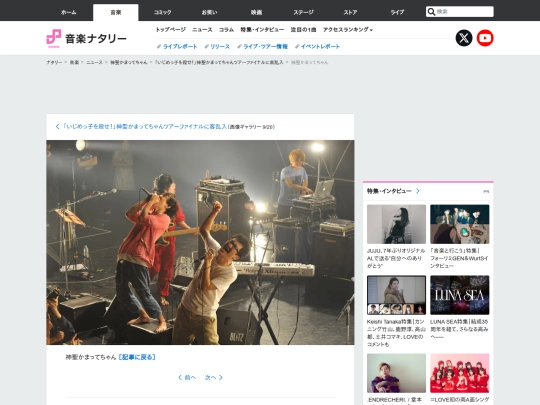
Task: Switch to the お笑い tab
Action: (209, 12)
